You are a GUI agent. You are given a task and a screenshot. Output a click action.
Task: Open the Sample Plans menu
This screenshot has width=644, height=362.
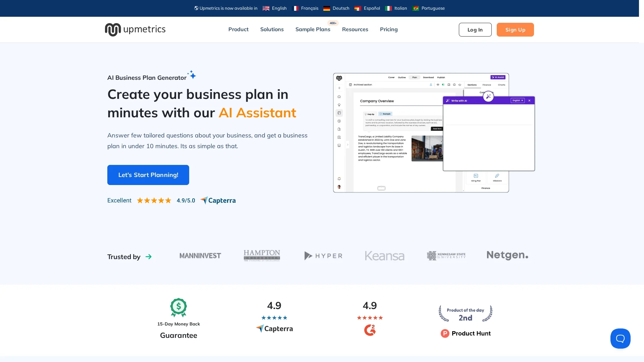click(x=313, y=29)
